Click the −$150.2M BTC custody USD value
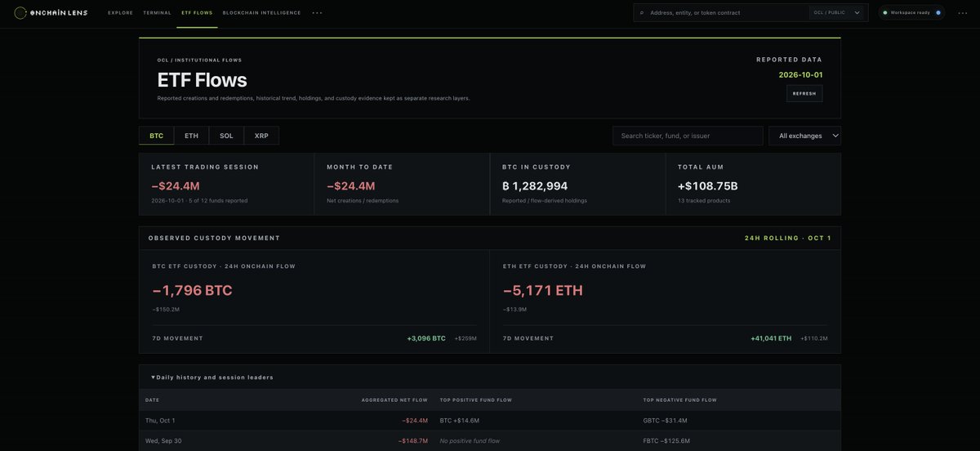This screenshot has height=451, width=980. (166, 310)
